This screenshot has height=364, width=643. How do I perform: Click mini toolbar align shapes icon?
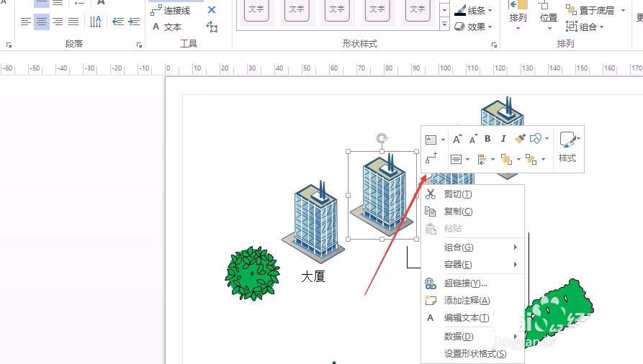pos(482,160)
